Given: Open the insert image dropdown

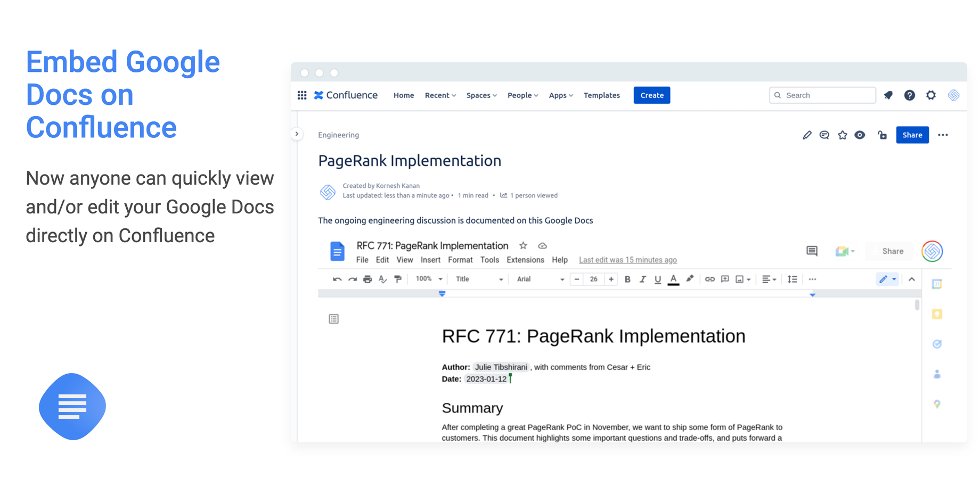Looking at the screenshot, I should point(743,279).
